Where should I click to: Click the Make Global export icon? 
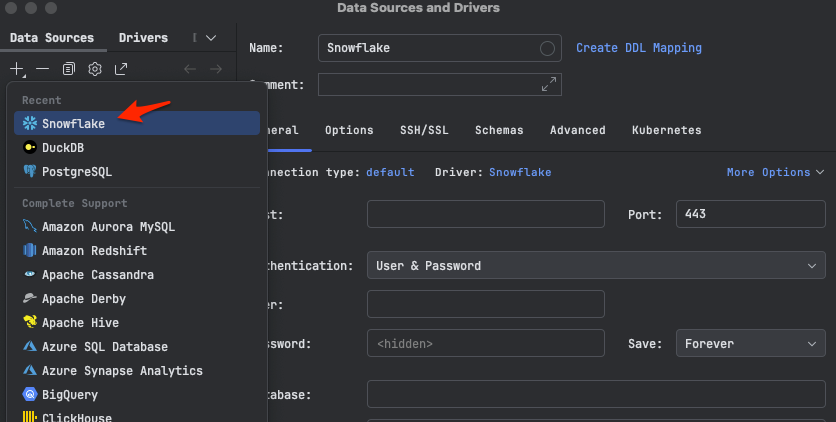point(121,69)
